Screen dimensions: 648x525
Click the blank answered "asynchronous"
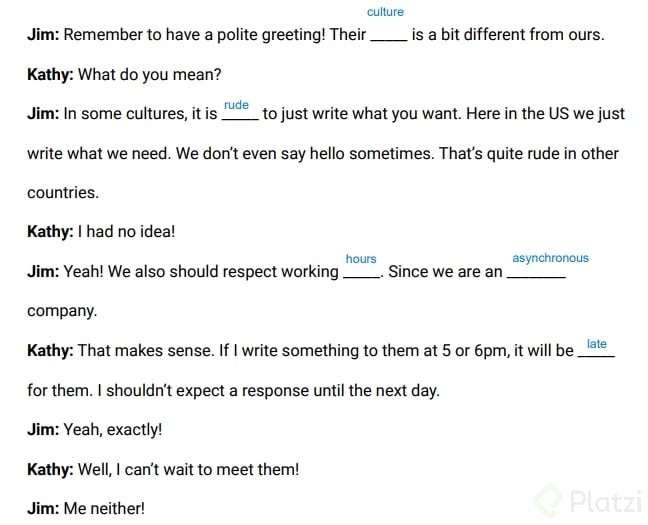[x=536, y=273]
